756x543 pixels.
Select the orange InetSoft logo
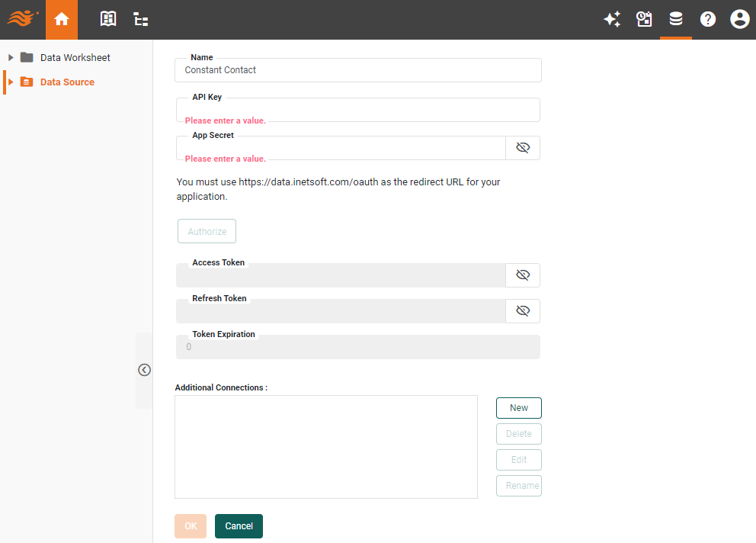(x=22, y=19)
